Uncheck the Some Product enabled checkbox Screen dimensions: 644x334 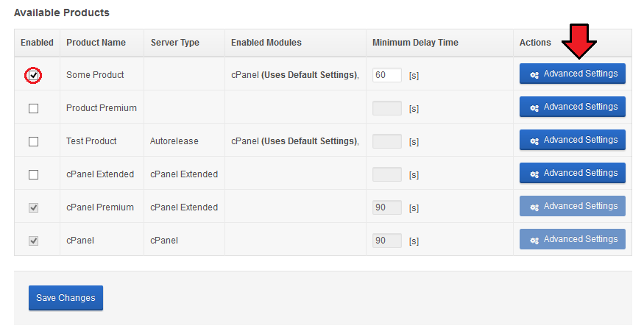[33, 76]
